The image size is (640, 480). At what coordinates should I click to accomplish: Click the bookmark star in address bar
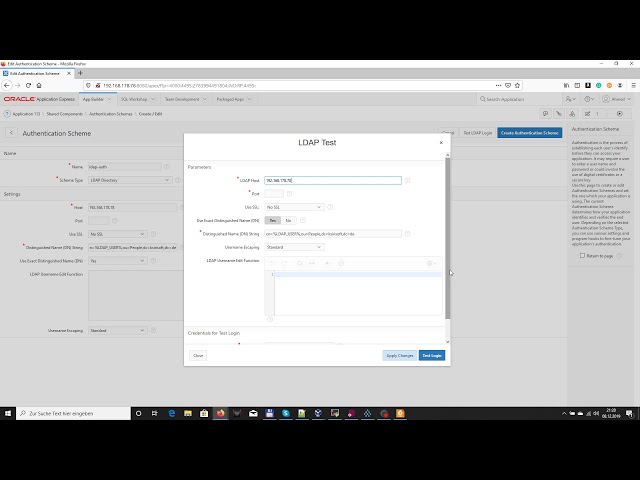517,85
